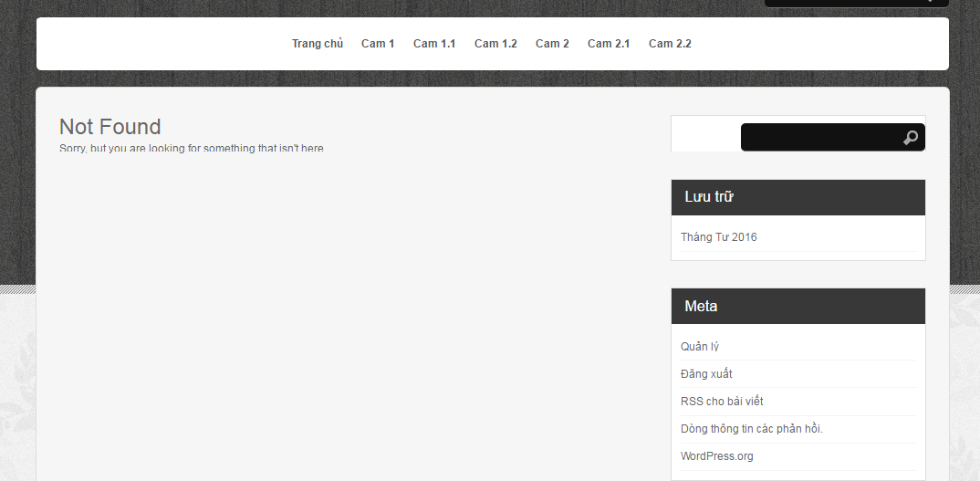Log out via Đăng xuất link
This screenshot has width=980, height=481.
coord(706,374)
